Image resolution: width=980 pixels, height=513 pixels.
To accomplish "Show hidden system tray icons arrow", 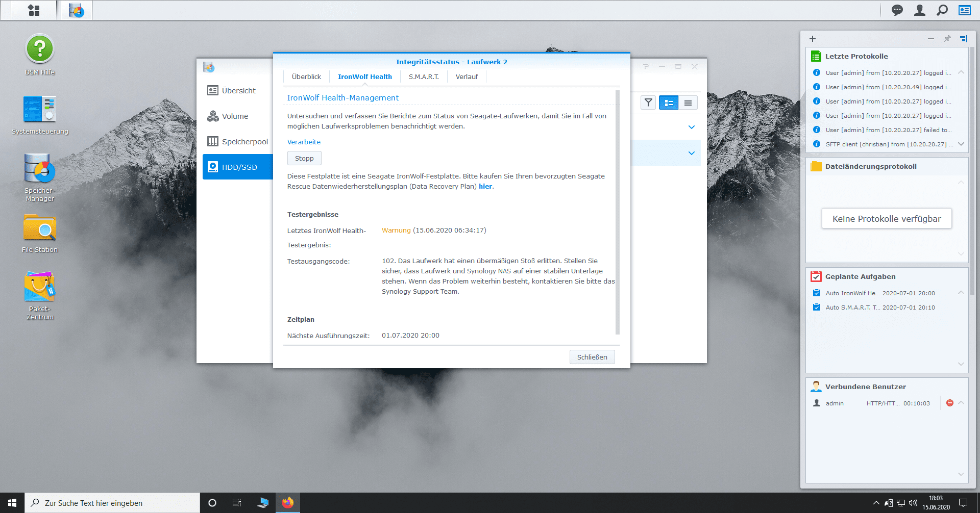I will pyautogui.click(x=876, y=503).
